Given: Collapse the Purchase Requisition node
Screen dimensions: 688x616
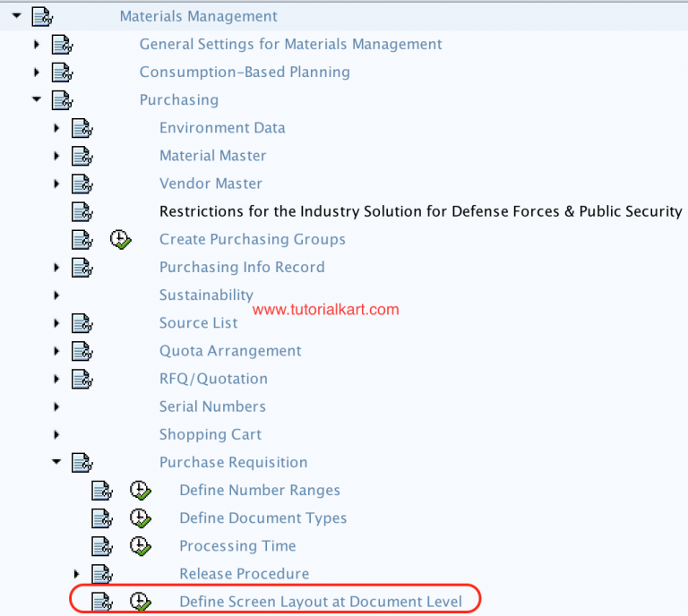Looking at the screenshot, I should click(56, 462).
